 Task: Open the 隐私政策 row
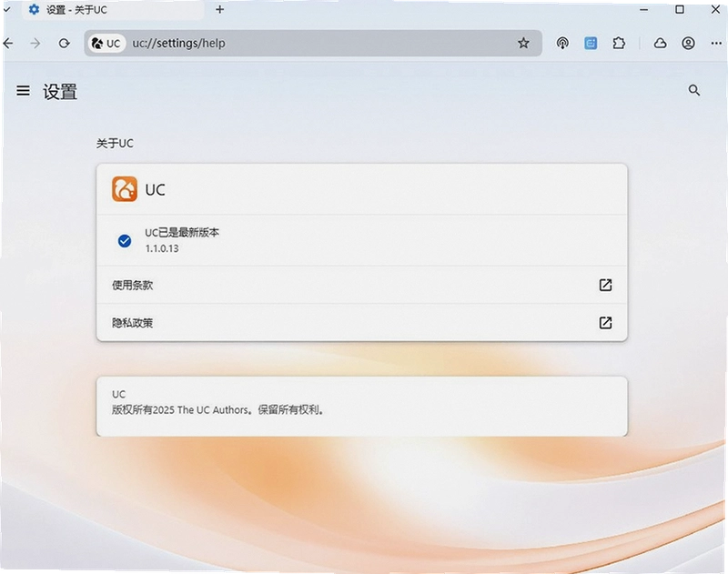(x=361, y=323)
